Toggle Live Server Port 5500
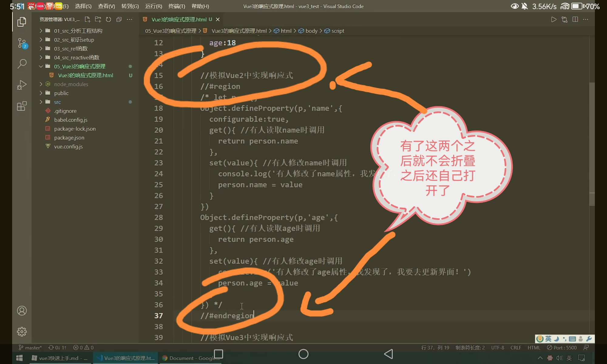Screen dimensions: 607x364 562,348
